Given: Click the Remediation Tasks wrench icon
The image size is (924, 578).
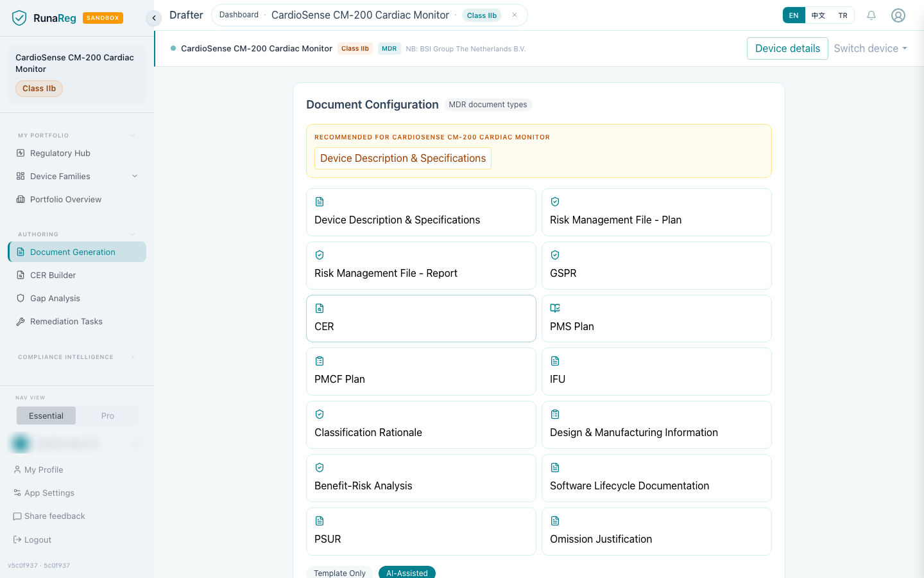Looking at the screenshot, I should pos(21,321).
